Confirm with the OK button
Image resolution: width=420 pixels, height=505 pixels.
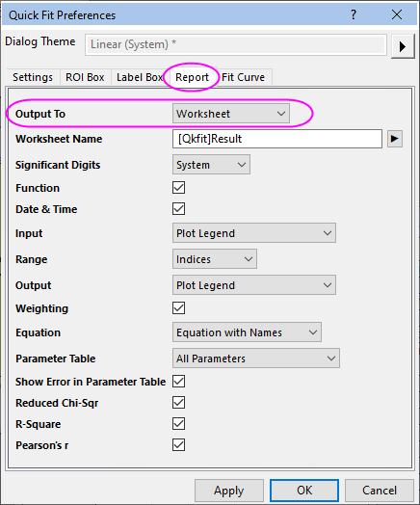coord(304,491)
